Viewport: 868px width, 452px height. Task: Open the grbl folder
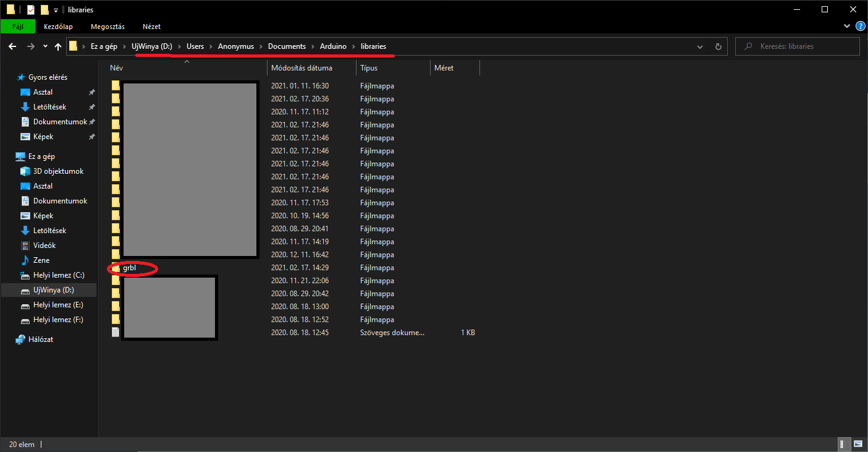(129, 268)
